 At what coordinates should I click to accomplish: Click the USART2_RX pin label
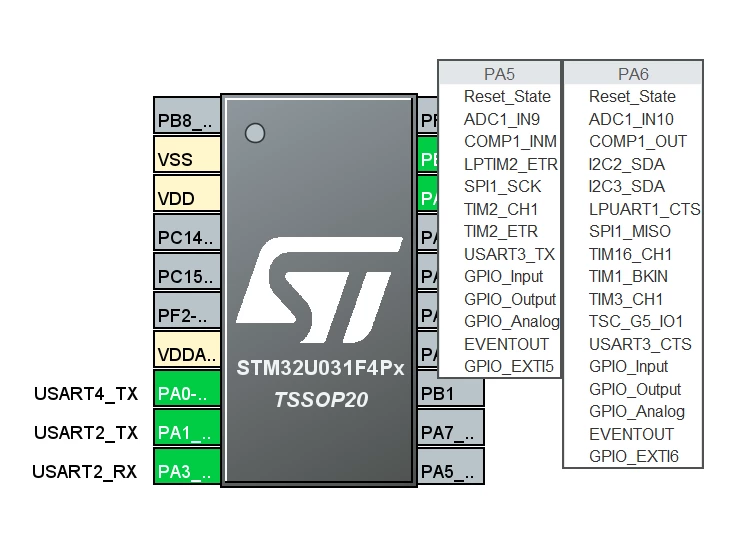click(85, 472)
